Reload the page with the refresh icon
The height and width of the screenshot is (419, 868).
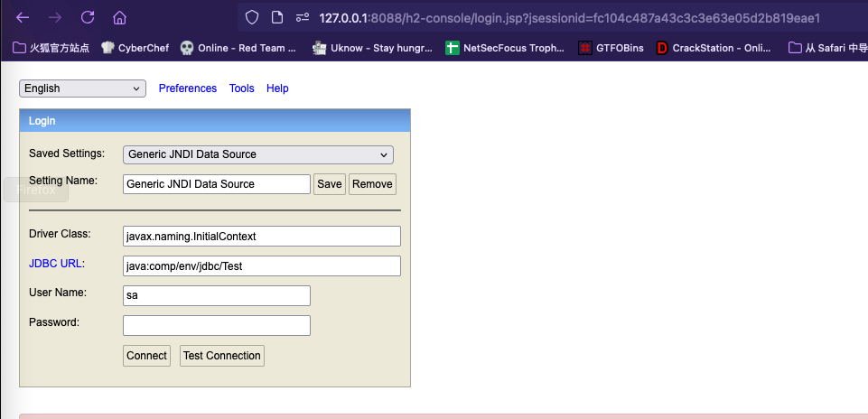[x=88, y=17]
